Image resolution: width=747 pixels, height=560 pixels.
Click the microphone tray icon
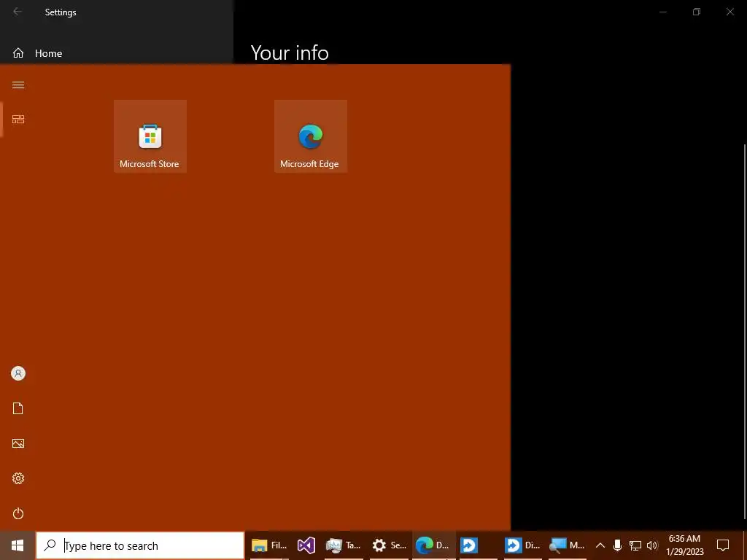coord(617,545)
